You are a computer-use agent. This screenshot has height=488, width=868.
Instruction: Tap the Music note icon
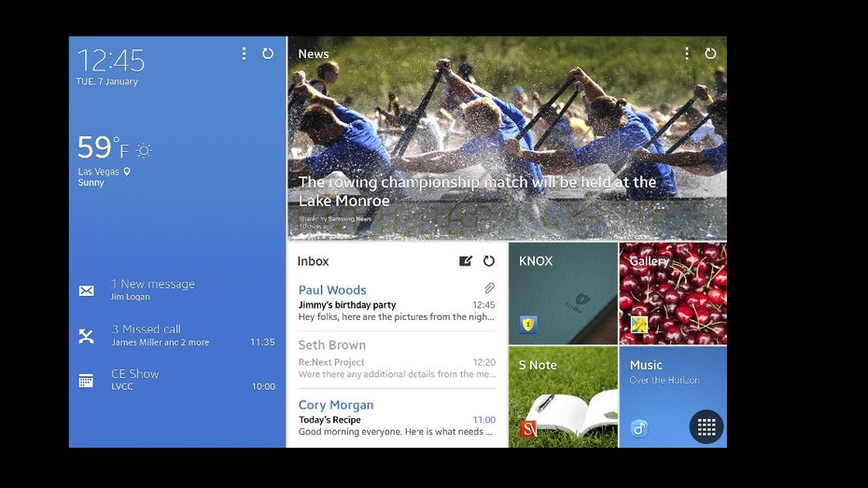pyautogui.click(x=638, y=428)
